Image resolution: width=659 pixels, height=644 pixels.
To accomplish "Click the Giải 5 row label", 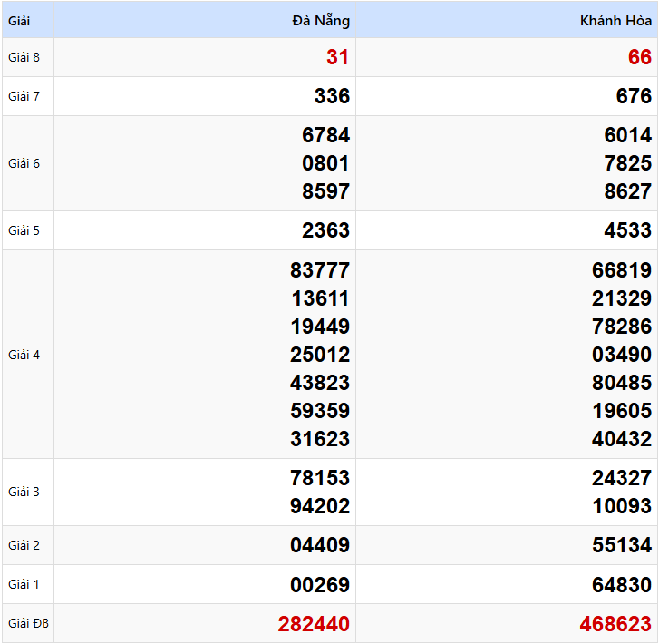I will (x=24, y=230).
